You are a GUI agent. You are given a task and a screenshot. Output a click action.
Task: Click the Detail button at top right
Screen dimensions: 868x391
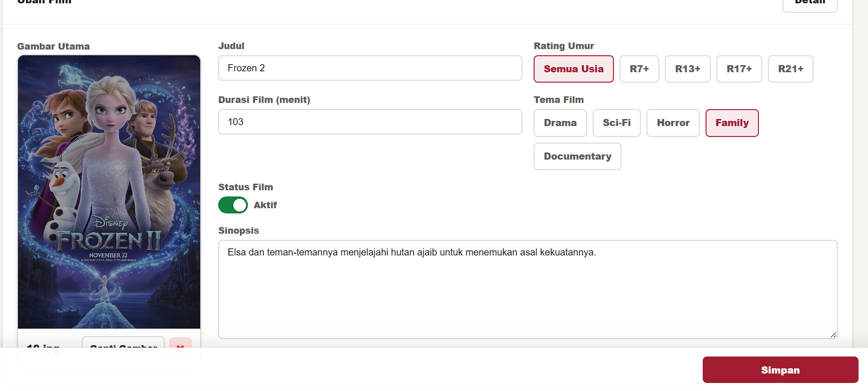pos(809,5)
